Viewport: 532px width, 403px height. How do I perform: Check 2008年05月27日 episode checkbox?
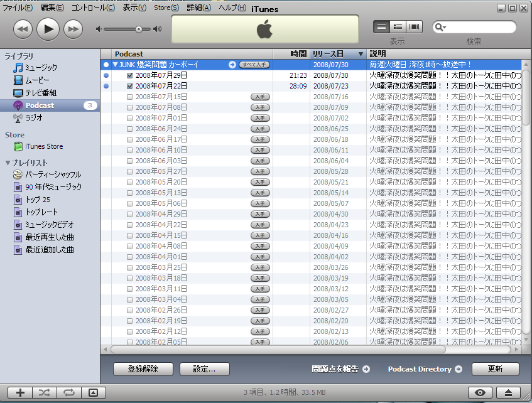(x=129, y=171)
